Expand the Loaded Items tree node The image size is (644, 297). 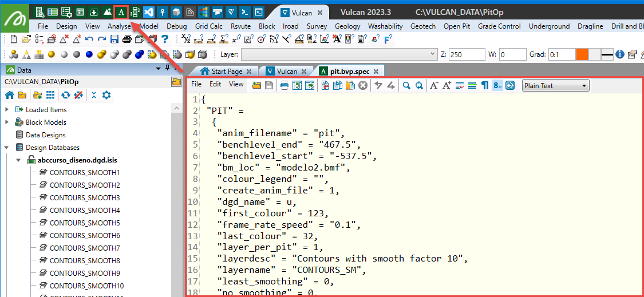tap(7, 110)
